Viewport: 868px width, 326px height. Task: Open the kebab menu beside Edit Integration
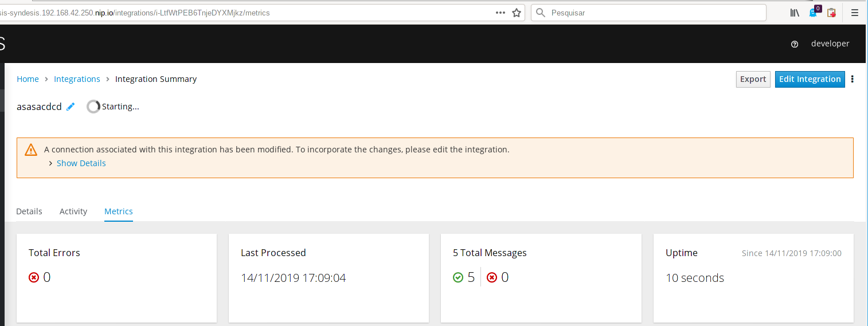click(x=853, y=79)
